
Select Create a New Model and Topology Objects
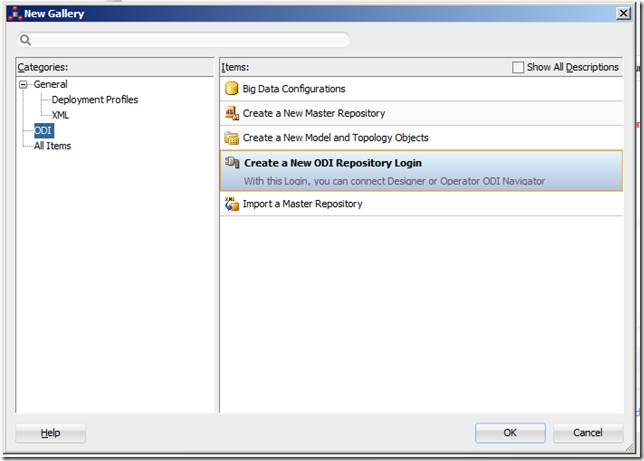click(x=421, y=138)
